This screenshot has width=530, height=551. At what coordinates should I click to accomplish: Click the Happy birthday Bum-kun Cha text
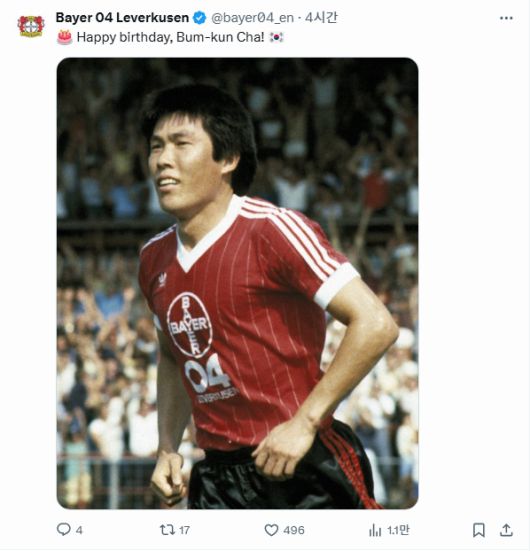170,37
